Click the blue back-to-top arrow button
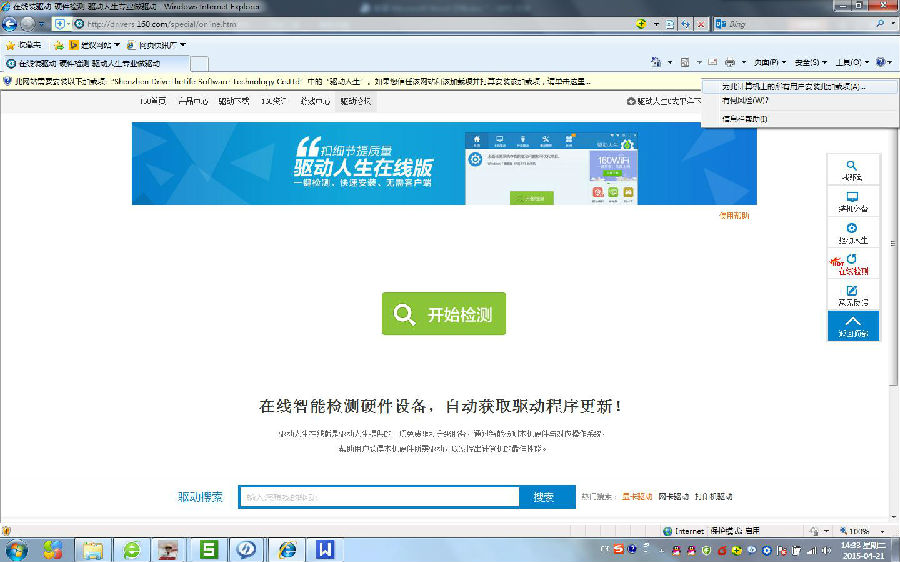The height and width of the screenshot is (562, 900). [853, 326]
